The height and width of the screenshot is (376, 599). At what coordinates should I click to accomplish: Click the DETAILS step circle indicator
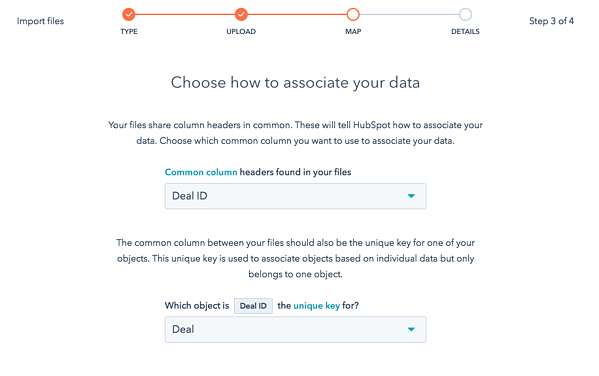tap(465, 15)
